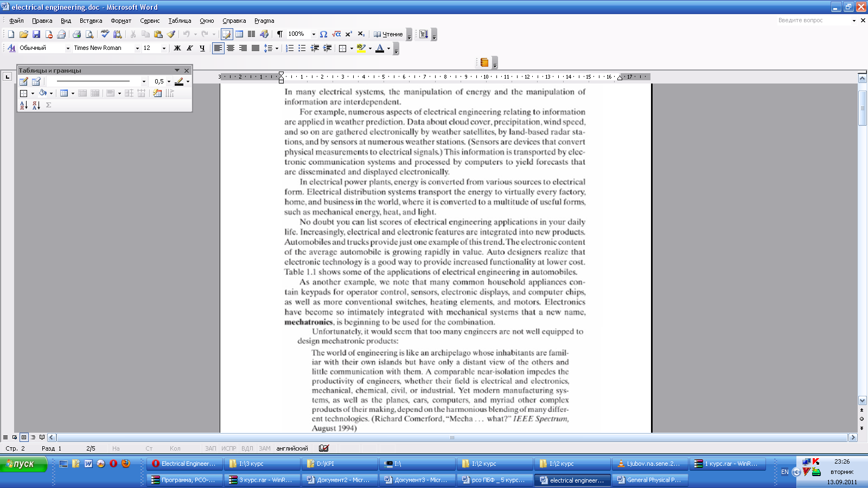Click the border color pencil swatch
This screenshot has width=868, height=488.
[x=179, y=81]
